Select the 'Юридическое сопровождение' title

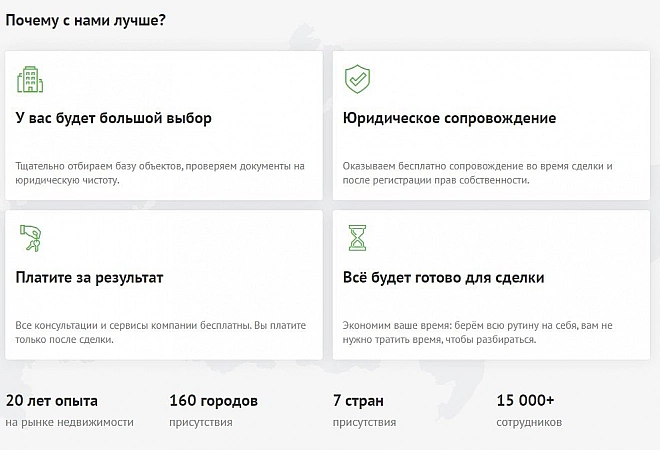[449, 119]
